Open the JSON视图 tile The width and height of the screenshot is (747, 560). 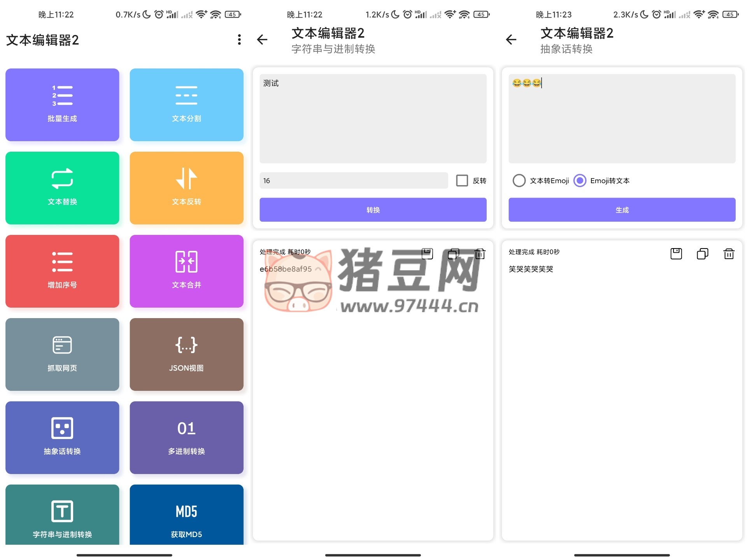pos(186,354)
